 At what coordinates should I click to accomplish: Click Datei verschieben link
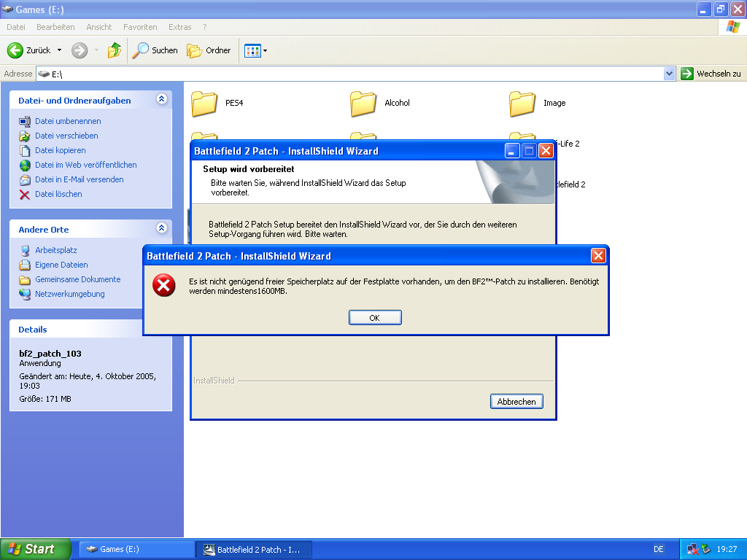pos(66,136)
